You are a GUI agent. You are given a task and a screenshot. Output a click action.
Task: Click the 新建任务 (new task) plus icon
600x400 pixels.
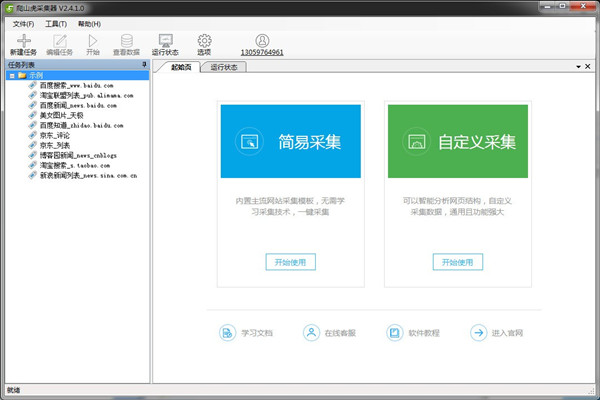[x=24, y=41]
